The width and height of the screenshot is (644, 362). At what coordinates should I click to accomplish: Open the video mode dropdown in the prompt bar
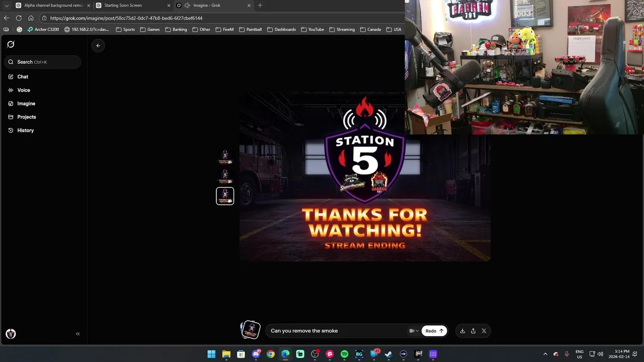(x=414, y=331)
